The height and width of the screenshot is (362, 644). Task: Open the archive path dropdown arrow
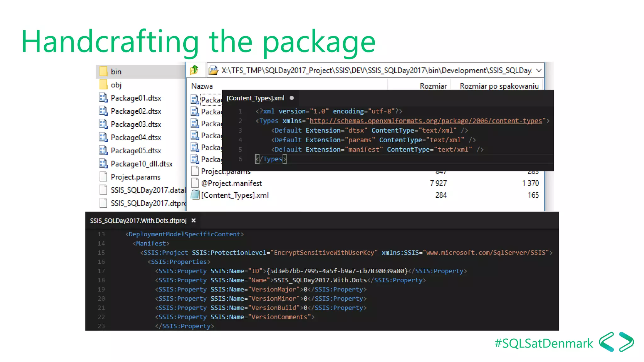[539, 70]
